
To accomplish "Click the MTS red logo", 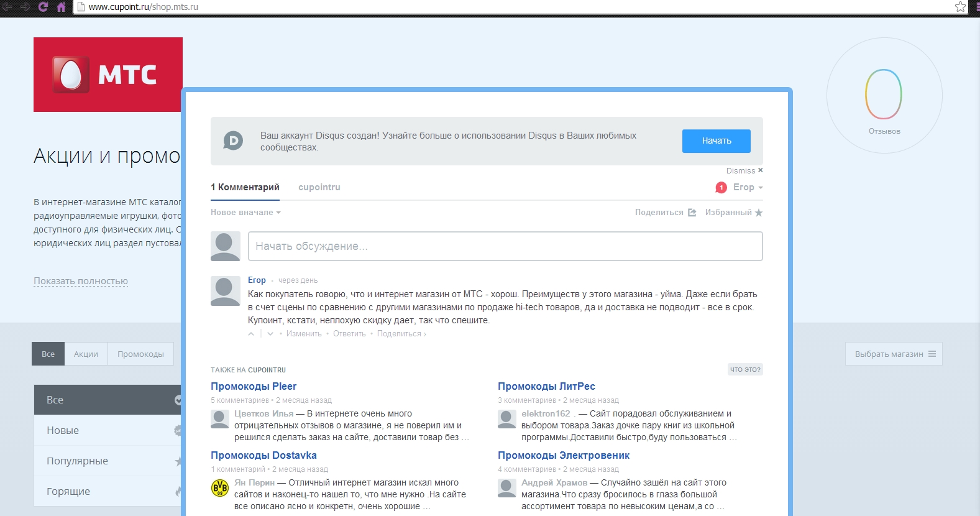I will pos(108,75).
